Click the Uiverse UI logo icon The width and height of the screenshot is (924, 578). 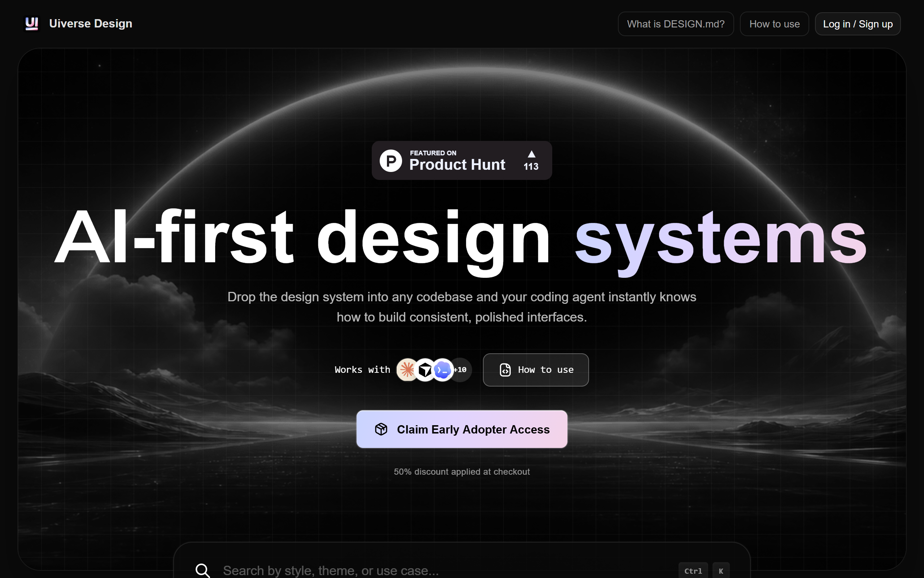coord(32,24)
